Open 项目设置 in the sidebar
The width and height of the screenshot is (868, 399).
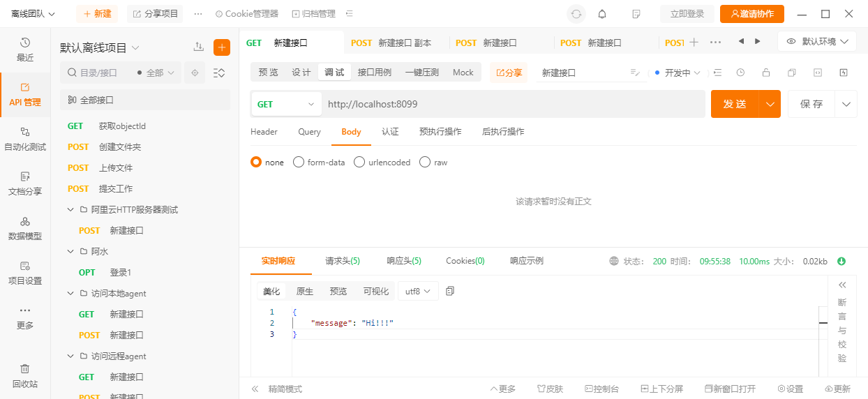click(x=25, y=273)
